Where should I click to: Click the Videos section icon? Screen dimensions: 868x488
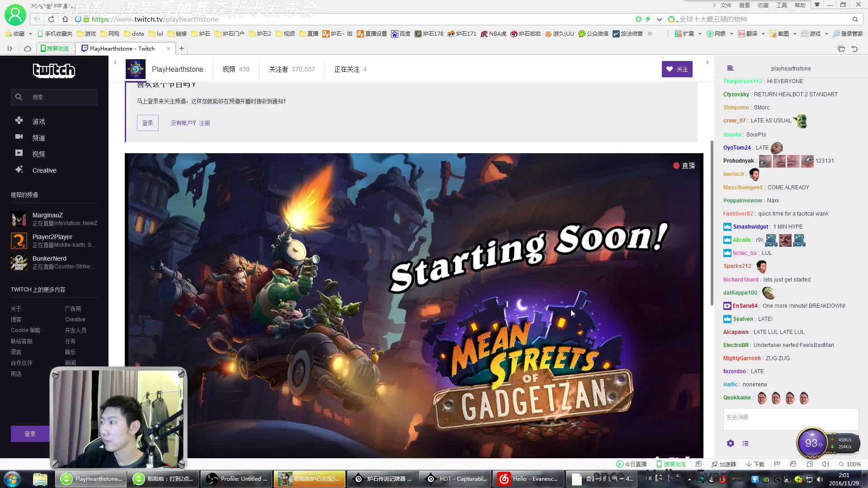pyautogui.click(x=19, y=153)
